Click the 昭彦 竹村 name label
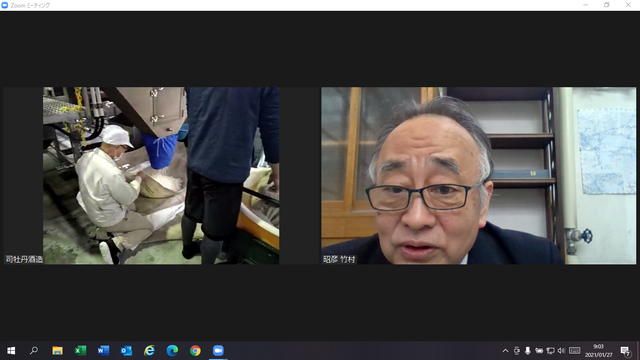Viewport: 640px width, 360px height. (x=339, y=259)
